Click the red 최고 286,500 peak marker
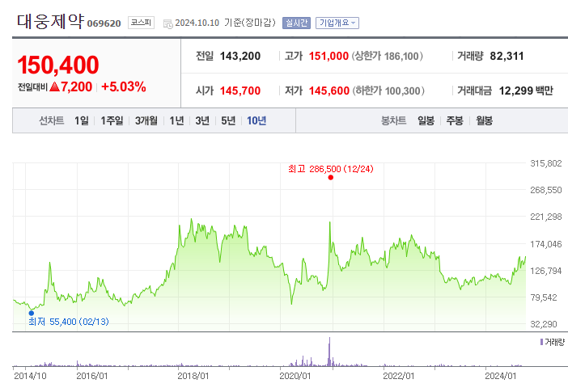The height and width of the screenshot is (392, 568). coord(330,177)
